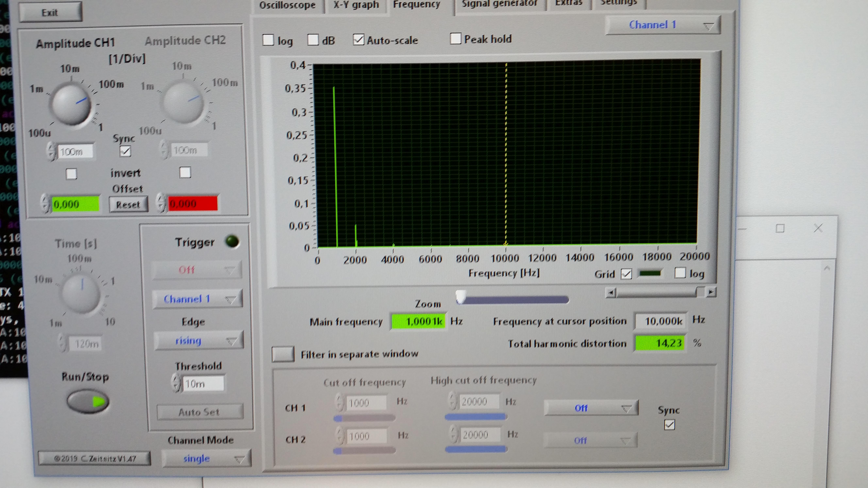Viewport: 868px width, 488px height.
Task: Toggle the filter Sync checkbox
Action: pos(669,425)
